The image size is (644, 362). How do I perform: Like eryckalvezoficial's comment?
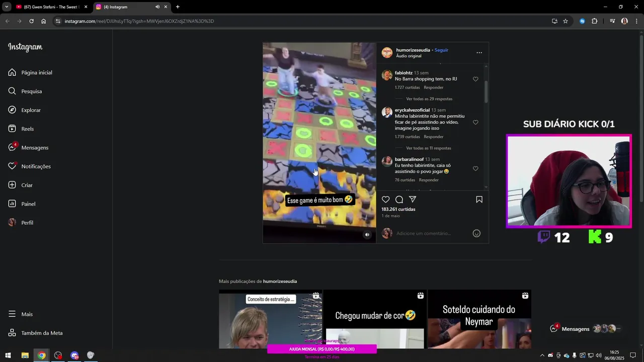click(475, 122)
